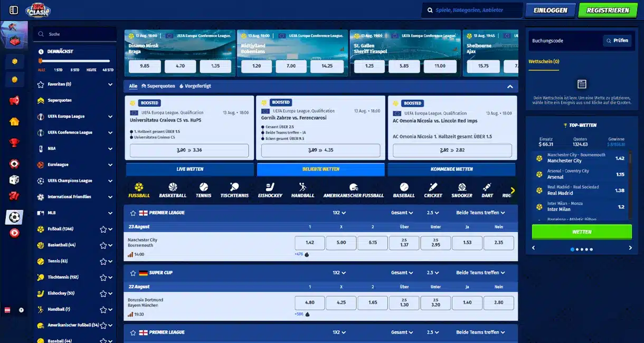
Task: Click the Buchungscode input field
Action: pyautogui.click(x=565, y=41)
